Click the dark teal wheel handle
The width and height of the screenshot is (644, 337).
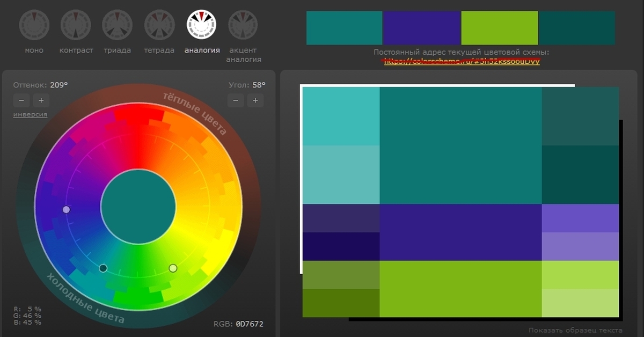(103, 268)
